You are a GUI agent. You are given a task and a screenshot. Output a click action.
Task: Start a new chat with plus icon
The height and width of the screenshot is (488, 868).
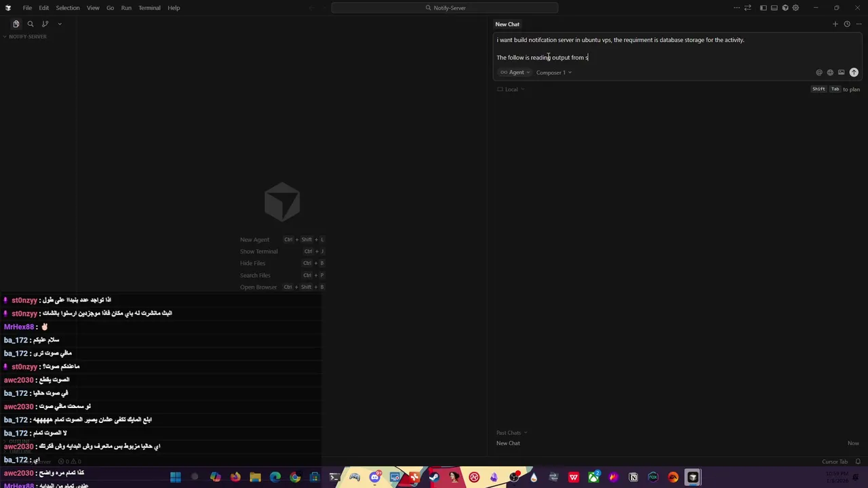point(835,24)
